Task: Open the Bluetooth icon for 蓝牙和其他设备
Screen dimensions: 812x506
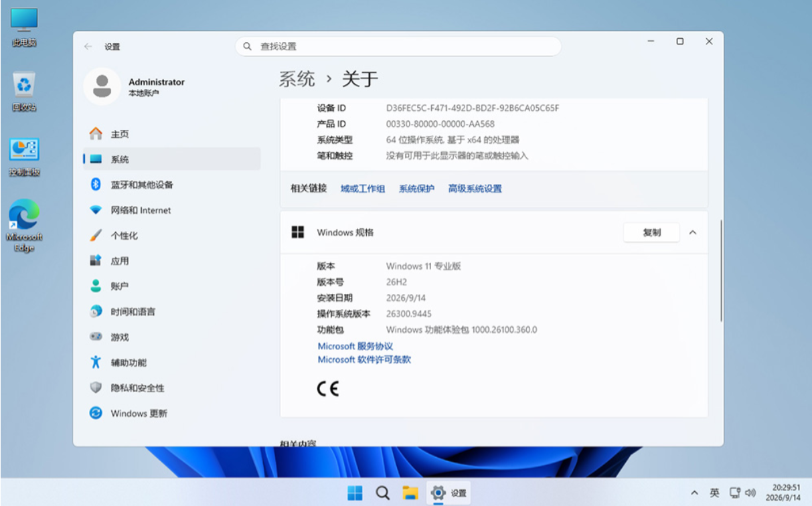Action: [x=96, y=184]
